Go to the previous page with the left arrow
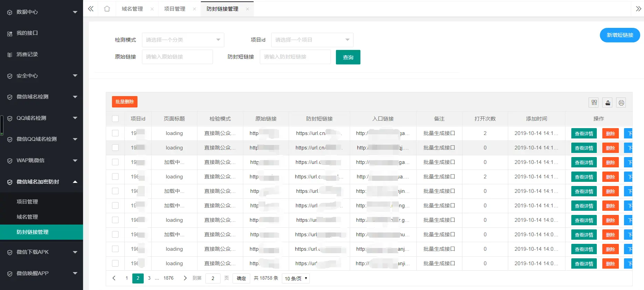Screen dimensions: 644x290 click(114, 278)
